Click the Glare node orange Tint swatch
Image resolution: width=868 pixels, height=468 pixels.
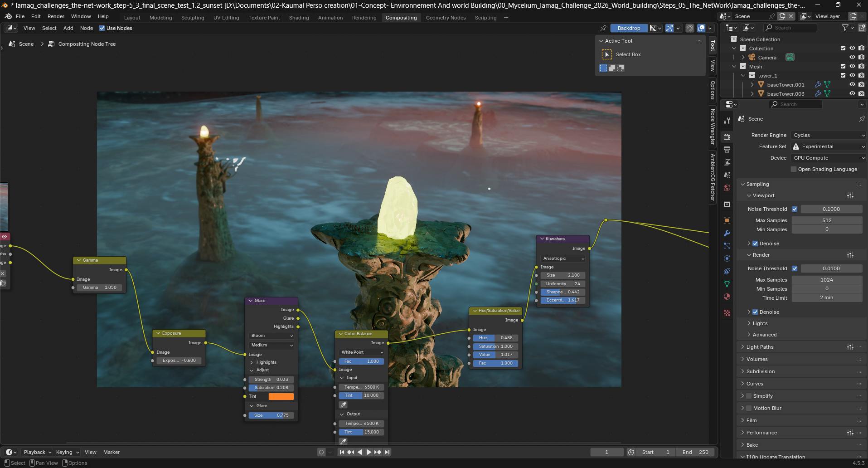281,396
